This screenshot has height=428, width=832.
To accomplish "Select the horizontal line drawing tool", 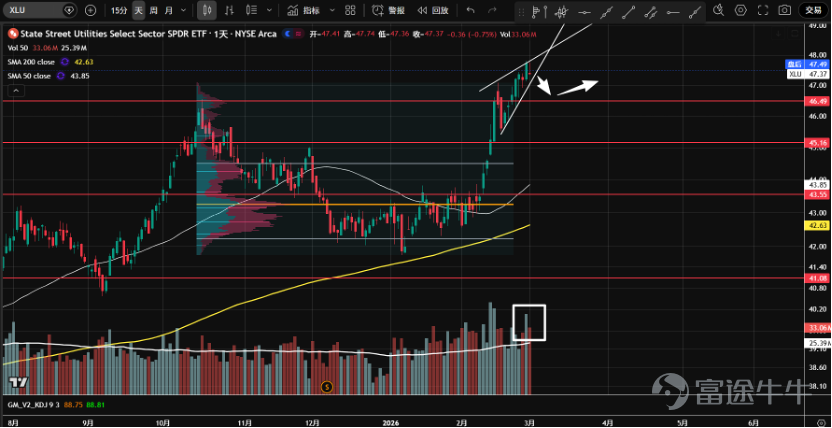I will 584,12.
